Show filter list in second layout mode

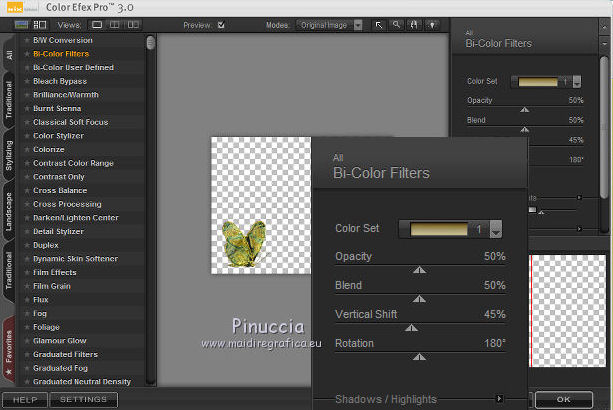tap(39, 24)
